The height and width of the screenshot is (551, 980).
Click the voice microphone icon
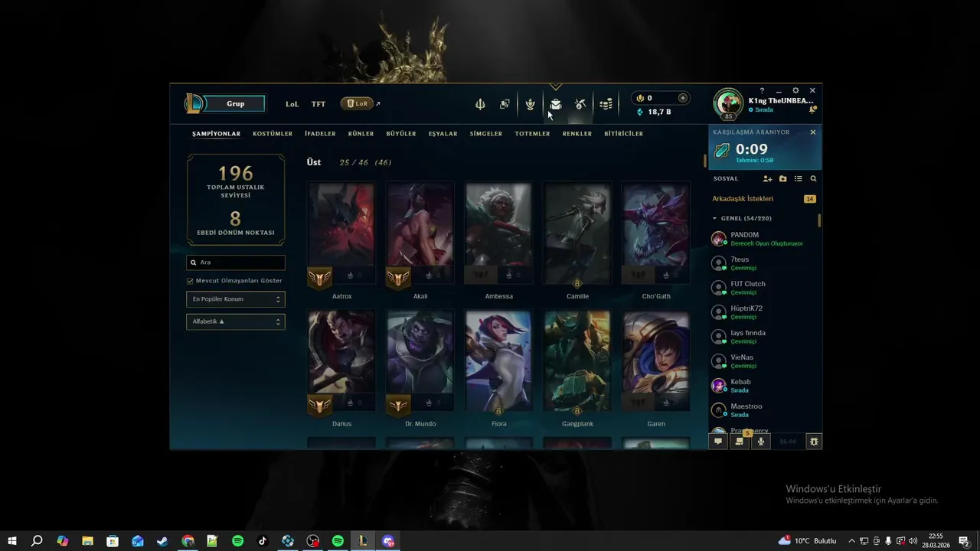[x=760, y=442]
